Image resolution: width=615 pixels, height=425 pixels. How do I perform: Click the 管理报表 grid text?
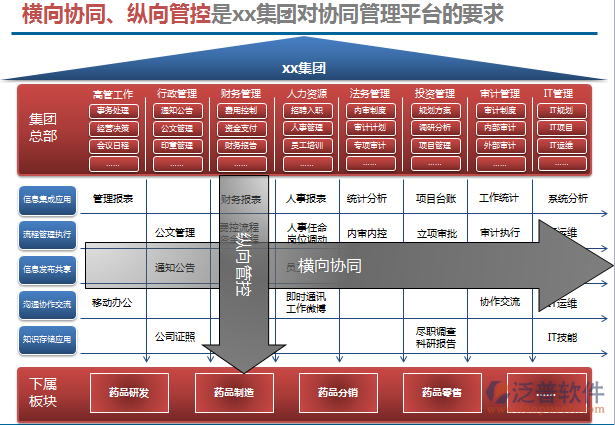point(113,198)
